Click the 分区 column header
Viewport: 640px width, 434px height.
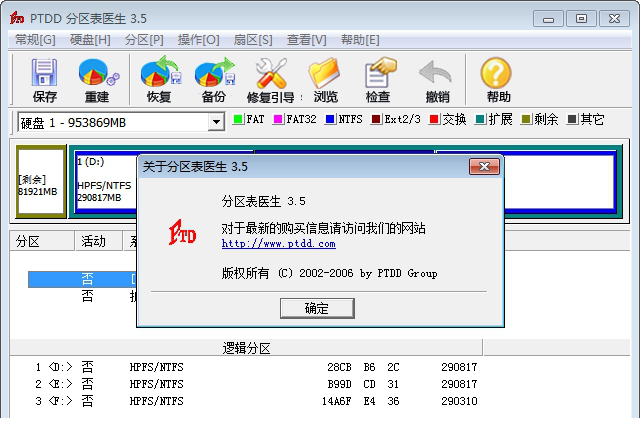42,241
